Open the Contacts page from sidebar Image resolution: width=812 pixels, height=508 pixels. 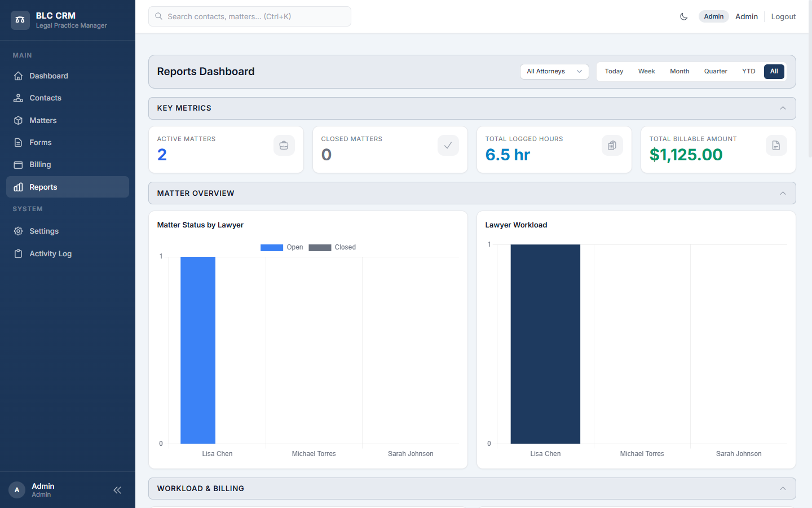tap(68, 98)
